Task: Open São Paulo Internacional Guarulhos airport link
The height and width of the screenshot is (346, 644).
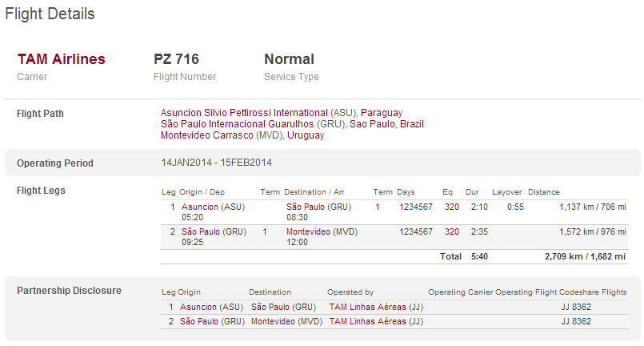Action: [253, 124]
